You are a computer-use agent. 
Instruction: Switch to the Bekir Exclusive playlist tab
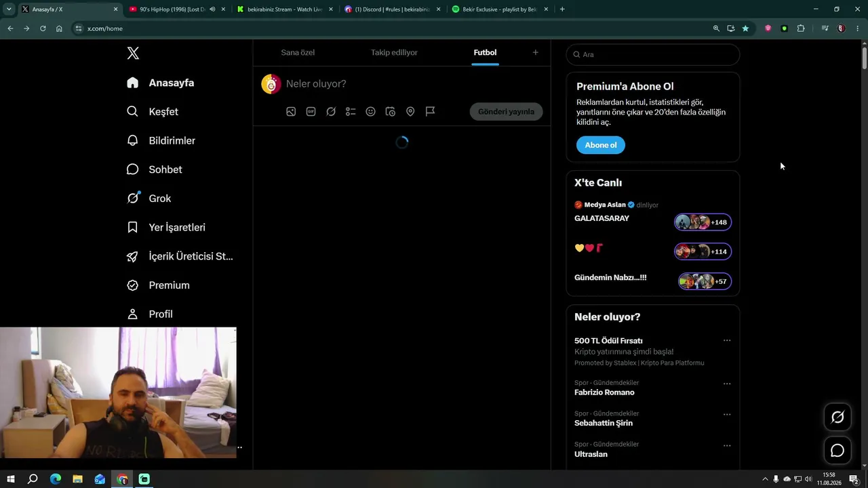[x=500, y=9]
